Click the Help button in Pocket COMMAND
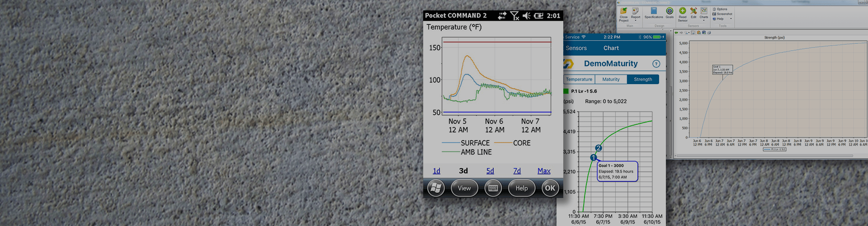This screenshot has width=868, height=226. 522,188
